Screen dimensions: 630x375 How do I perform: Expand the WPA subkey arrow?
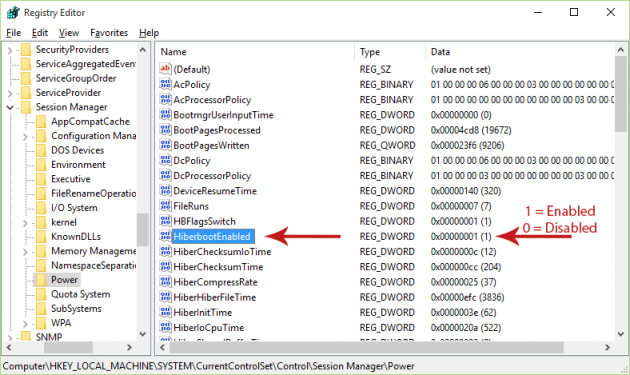pyautogui.click(x=25, y=324)
